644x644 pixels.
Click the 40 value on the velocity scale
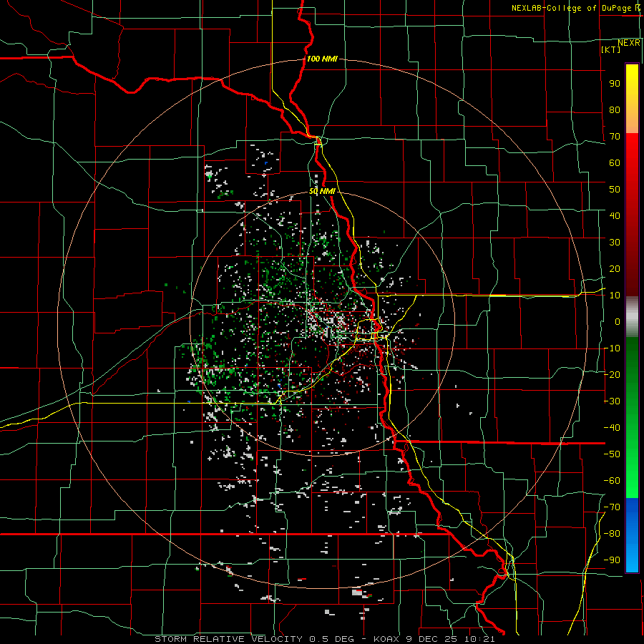click(x=615, y=215)
